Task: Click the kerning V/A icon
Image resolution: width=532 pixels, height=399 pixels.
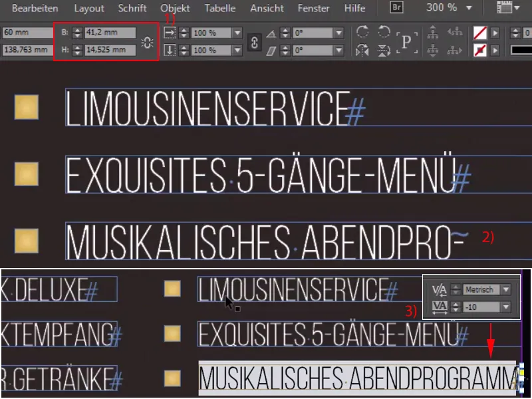Action: click(x=439, y=290)
